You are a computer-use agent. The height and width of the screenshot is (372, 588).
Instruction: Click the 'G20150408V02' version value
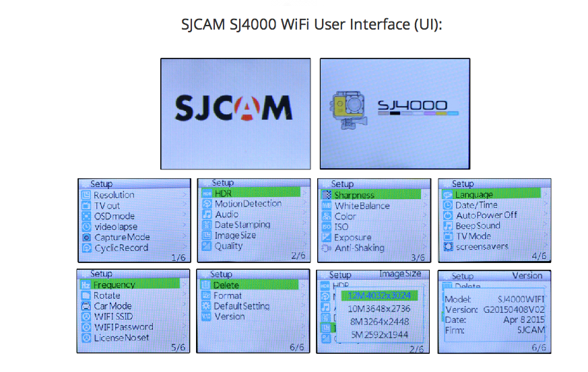(x=514, y=310)
